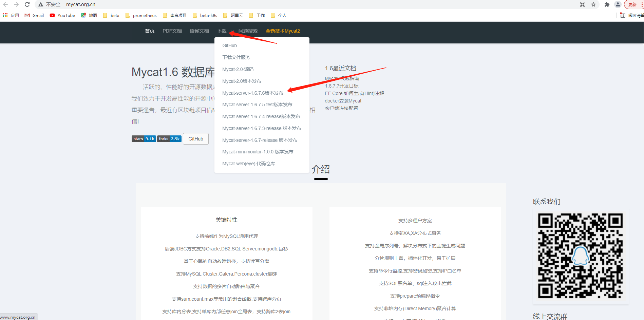644x320 pixels.
Task: Open the 问题搜索 navigation item
Action: [x=248, y=31]
